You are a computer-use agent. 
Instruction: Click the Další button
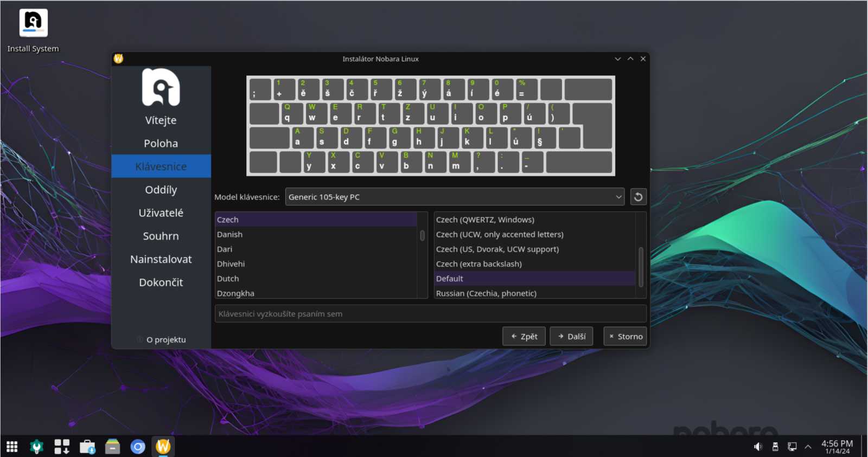[571, 336]
